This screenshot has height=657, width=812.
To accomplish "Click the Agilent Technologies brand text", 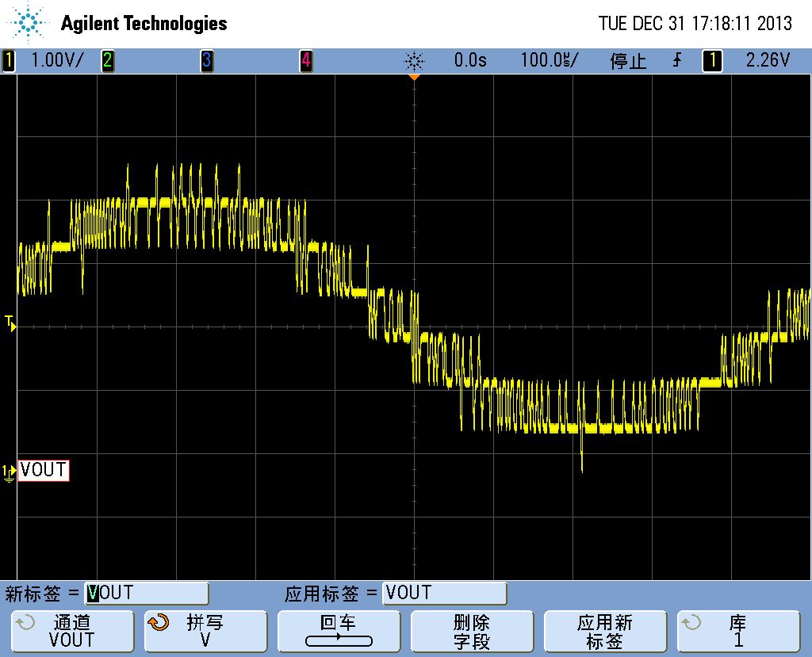I will click(144, 23).
